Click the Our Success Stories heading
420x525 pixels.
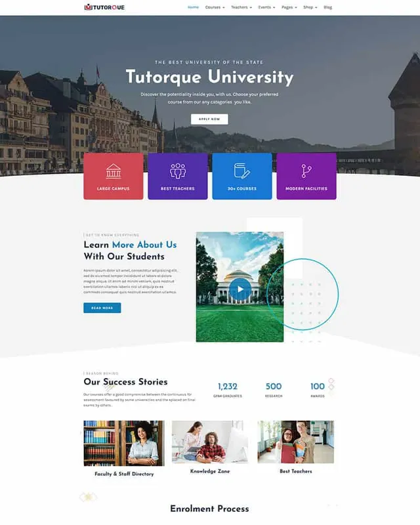pyautogui.click(x=125, y=382)
